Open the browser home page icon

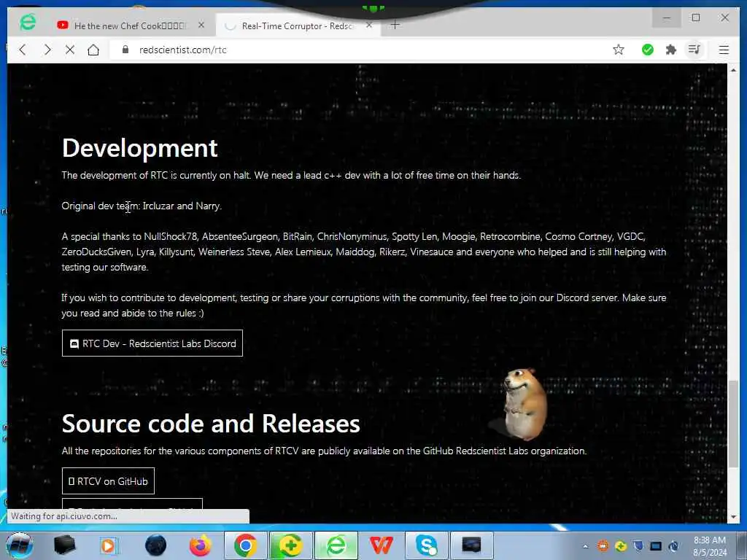point(93,50)
